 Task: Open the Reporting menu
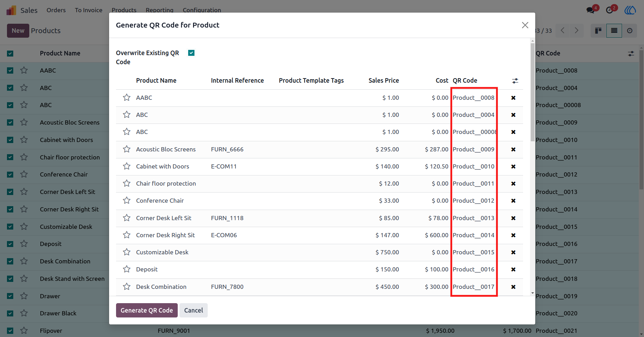point(160,10)
